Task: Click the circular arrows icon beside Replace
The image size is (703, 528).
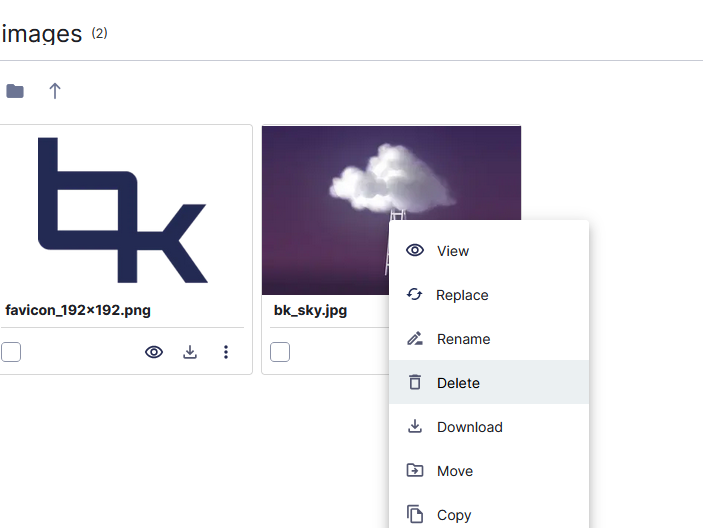Action: pyautogui.click(x=415, y=295)
